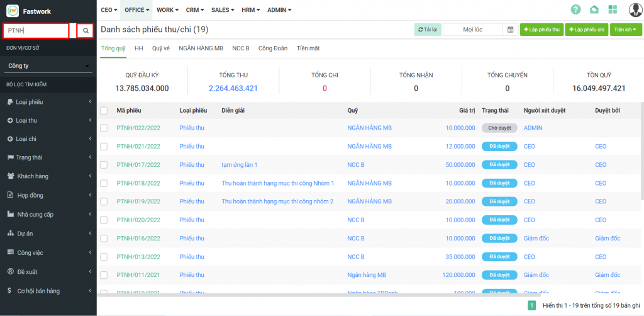Select the checkbox for PTNH/017/2022 row
The width and height of the screenshot is (644, 316).
[x=104, y=165]
